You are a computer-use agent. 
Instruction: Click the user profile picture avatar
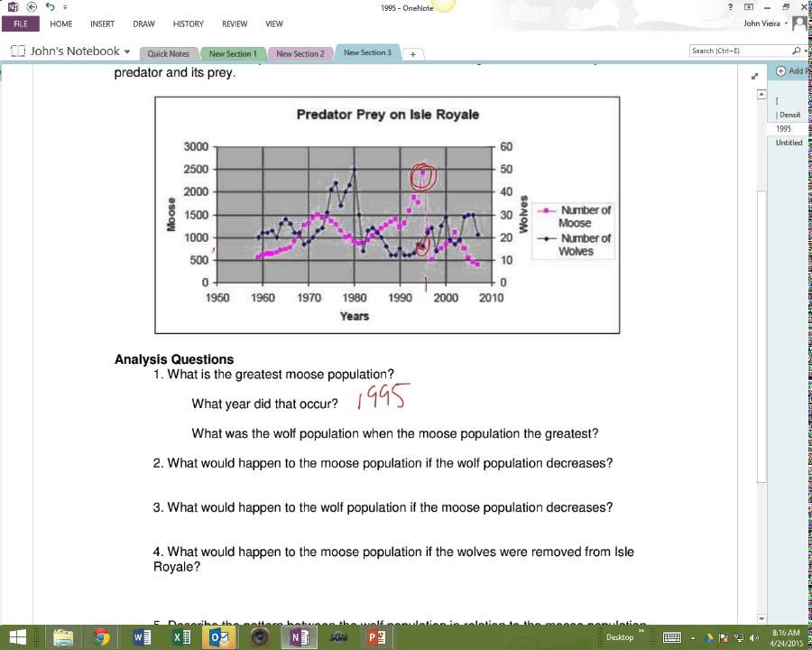799,23
